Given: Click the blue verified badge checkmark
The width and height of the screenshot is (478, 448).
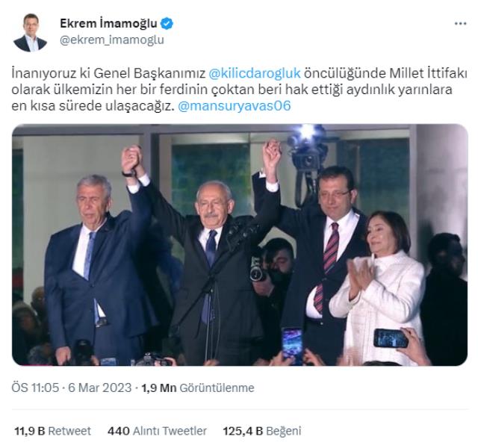Looking at the screenshot, I should pos(167,23).
